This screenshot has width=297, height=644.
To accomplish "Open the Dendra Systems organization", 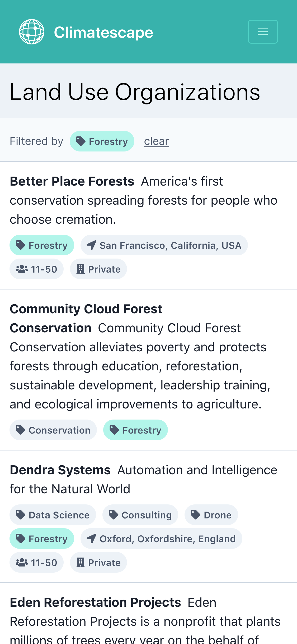I will coord(60,470).
